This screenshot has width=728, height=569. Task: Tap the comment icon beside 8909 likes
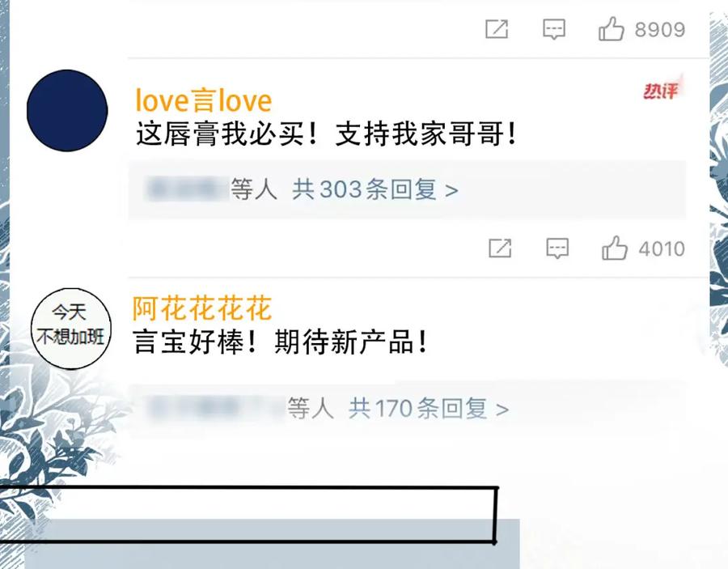tap(554, 29)
